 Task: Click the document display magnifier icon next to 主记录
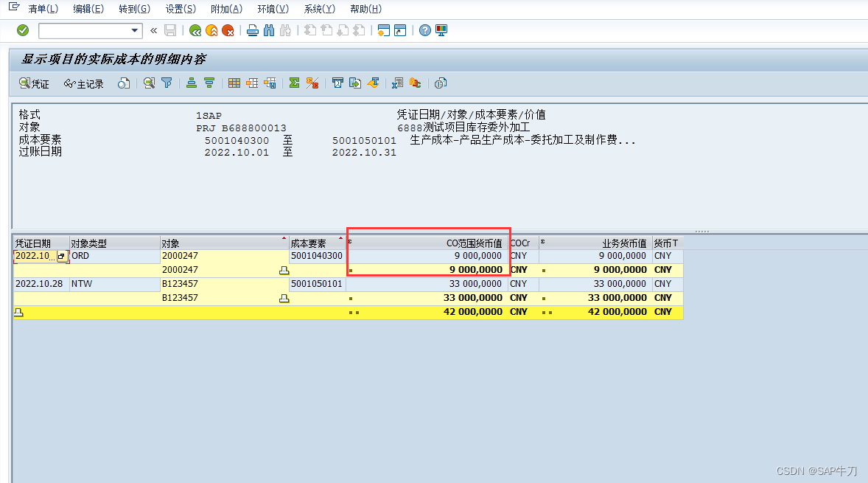click(124, 83)
